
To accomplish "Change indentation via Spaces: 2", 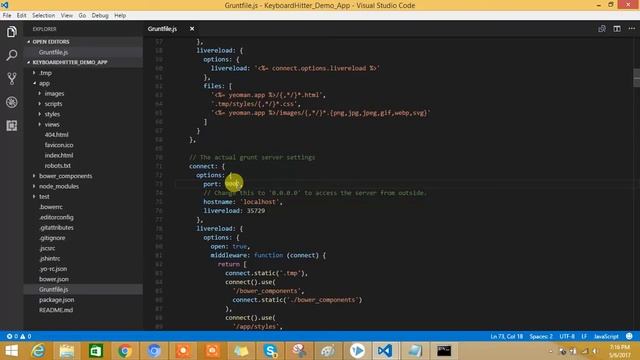I will tap(541, 336).
